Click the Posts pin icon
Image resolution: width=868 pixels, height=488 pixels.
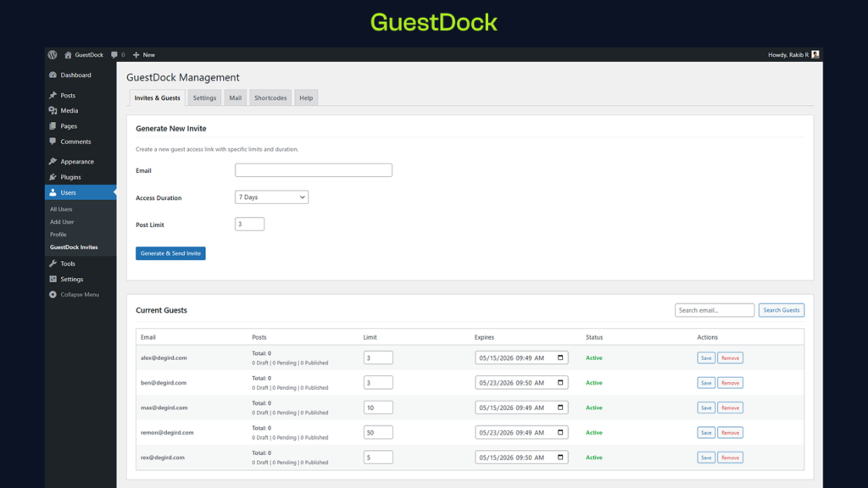coord(53,95)
